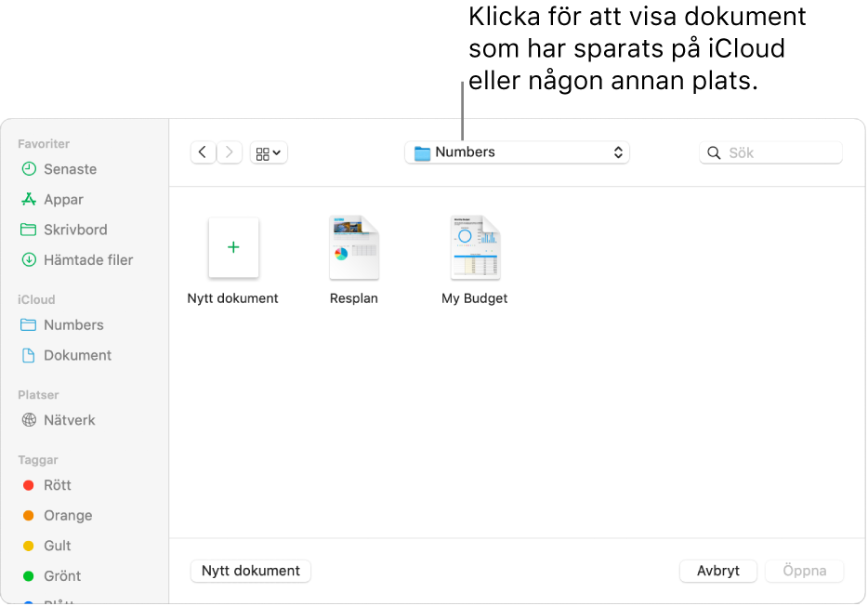Filter by the Gult tag label

click(x=58, y=547)
